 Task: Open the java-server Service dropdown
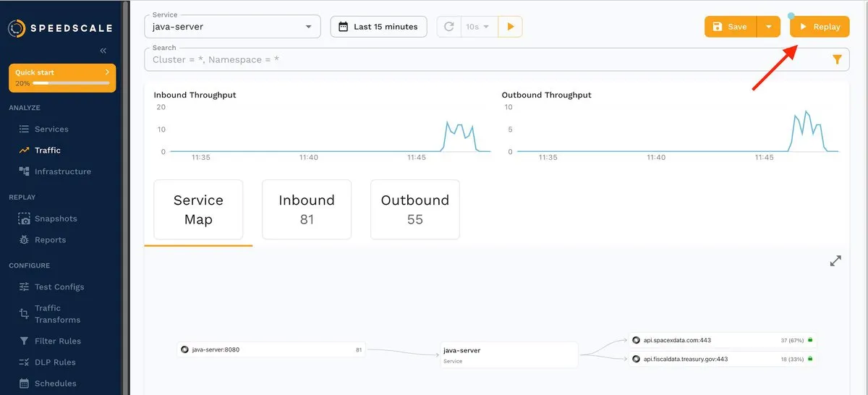click(232, 27)
